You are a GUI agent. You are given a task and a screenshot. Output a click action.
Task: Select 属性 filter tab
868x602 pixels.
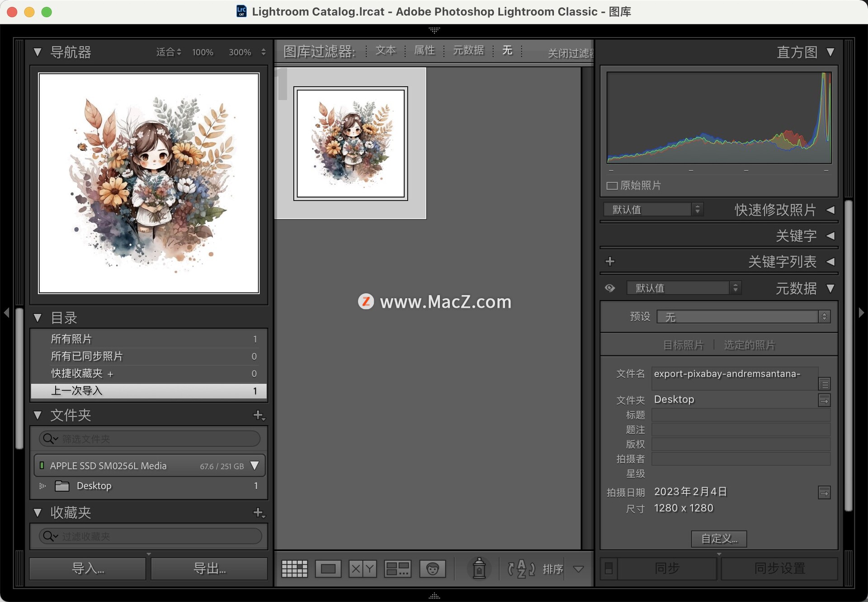pyautogui.click(x=425, y=50)
